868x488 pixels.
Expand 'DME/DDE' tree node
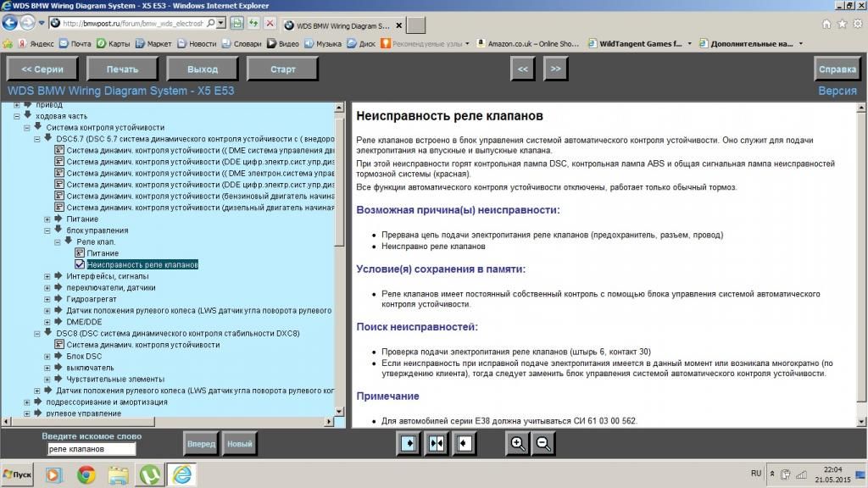click(x=47, y=322)
